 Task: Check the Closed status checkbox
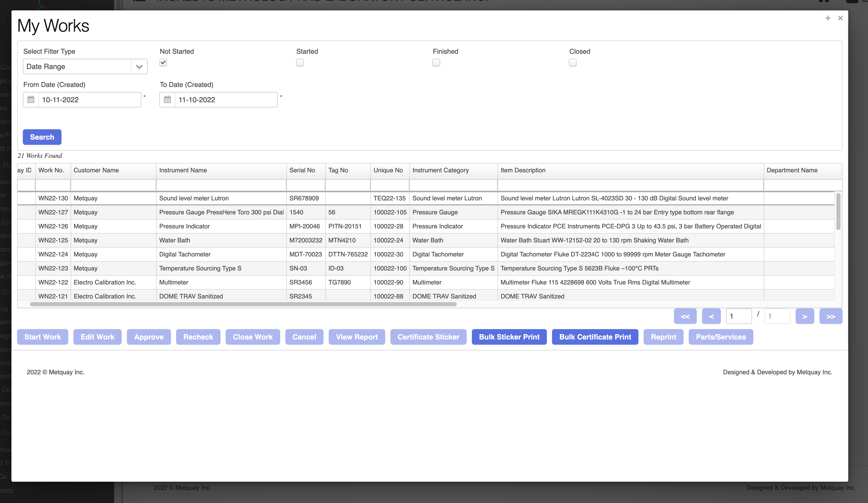click(x=573, y=62)
